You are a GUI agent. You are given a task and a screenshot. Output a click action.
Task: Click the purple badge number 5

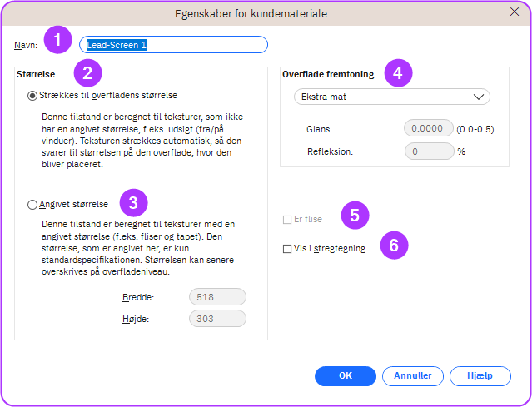point(355,216)
